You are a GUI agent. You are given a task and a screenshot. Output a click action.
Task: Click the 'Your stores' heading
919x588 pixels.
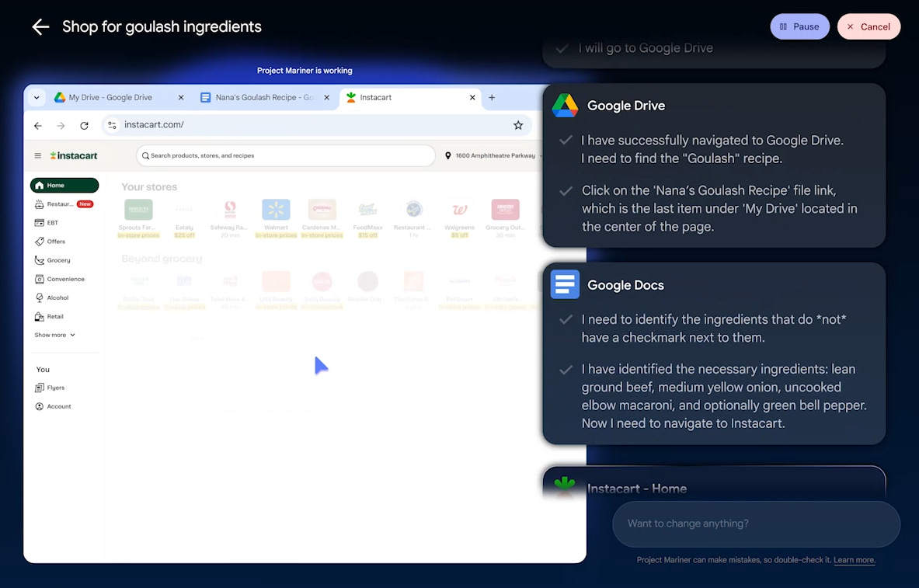[149, 187]
